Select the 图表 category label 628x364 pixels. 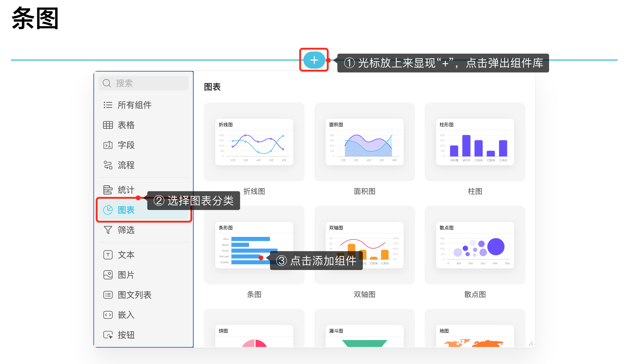point(126,210)
